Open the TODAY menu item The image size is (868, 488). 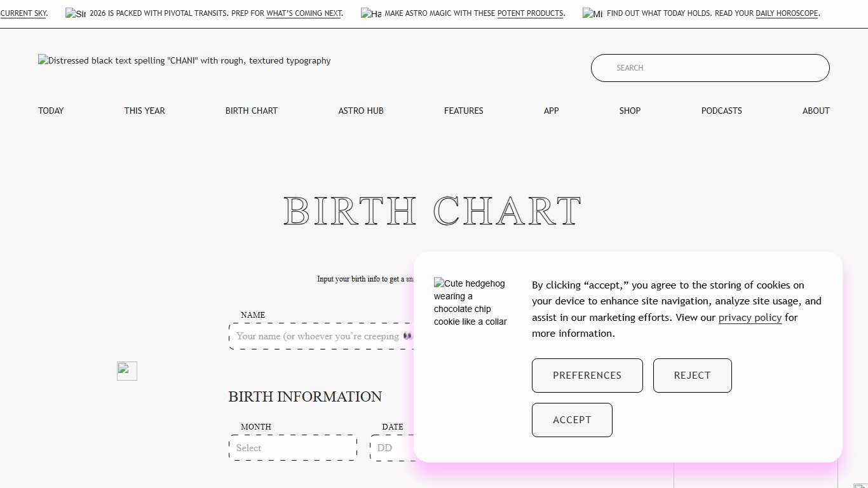[51, 111]
